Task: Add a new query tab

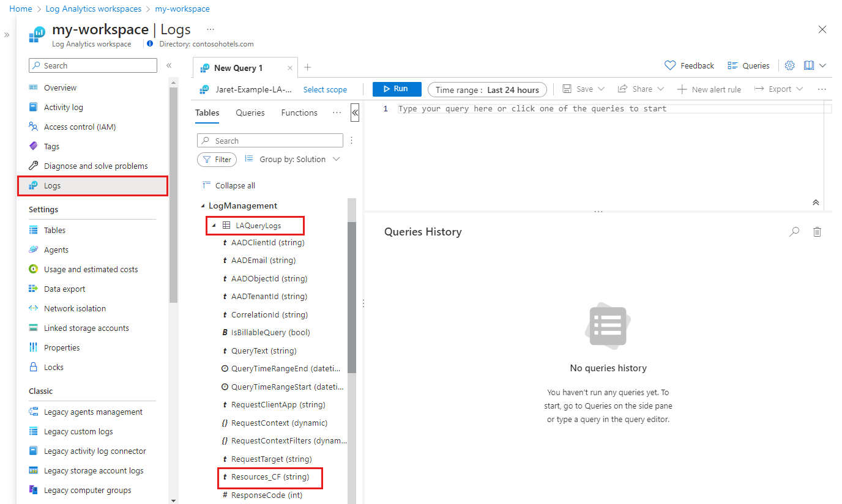Action: pyautogui.click(x=308, y=67)
